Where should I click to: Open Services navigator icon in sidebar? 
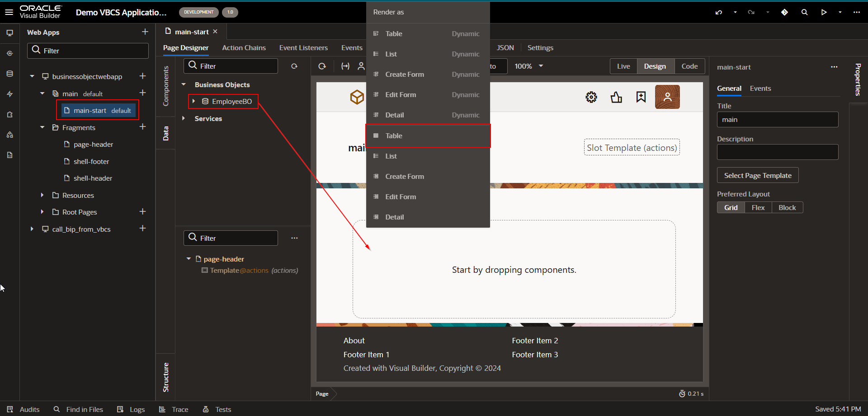(x=9, y=53)
